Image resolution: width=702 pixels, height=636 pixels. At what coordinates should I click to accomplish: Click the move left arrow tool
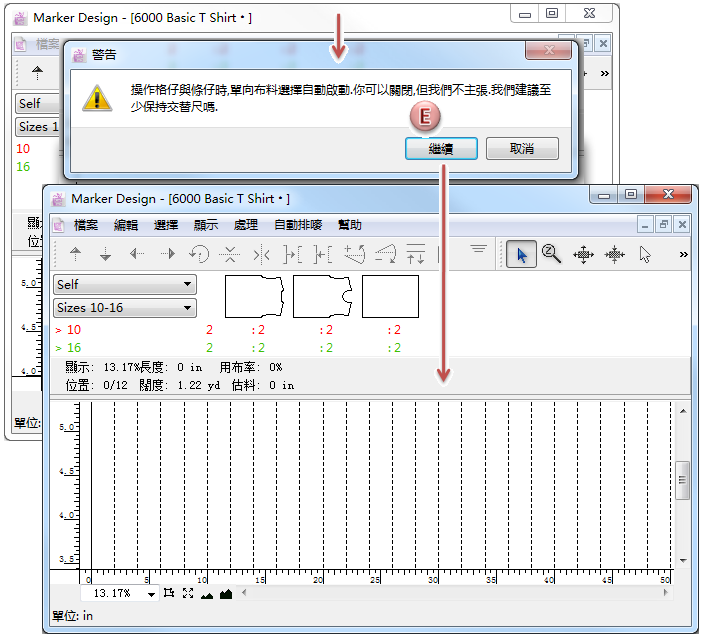pos(137,254)
